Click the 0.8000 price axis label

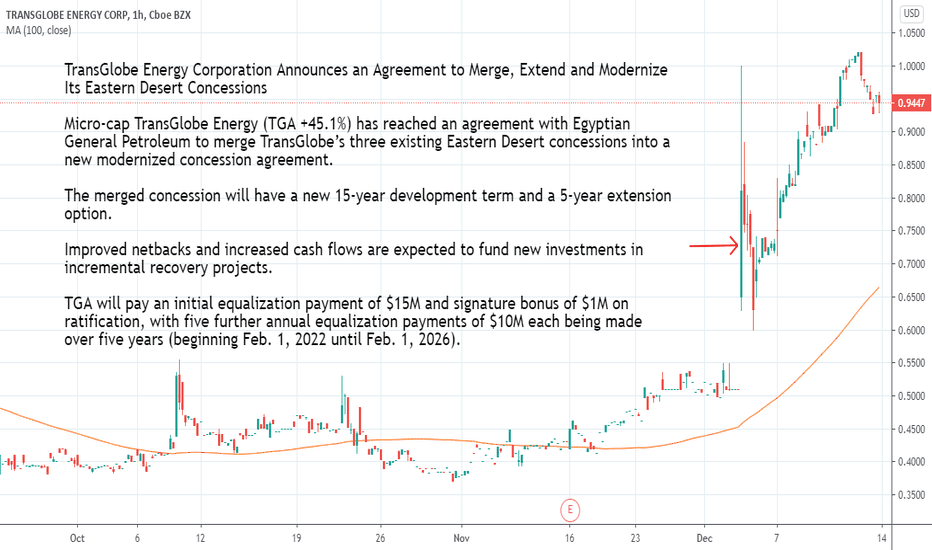(911, 198)
